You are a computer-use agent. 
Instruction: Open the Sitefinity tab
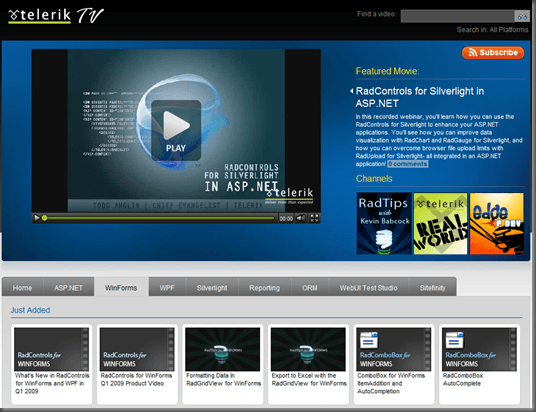click(433, 288)
